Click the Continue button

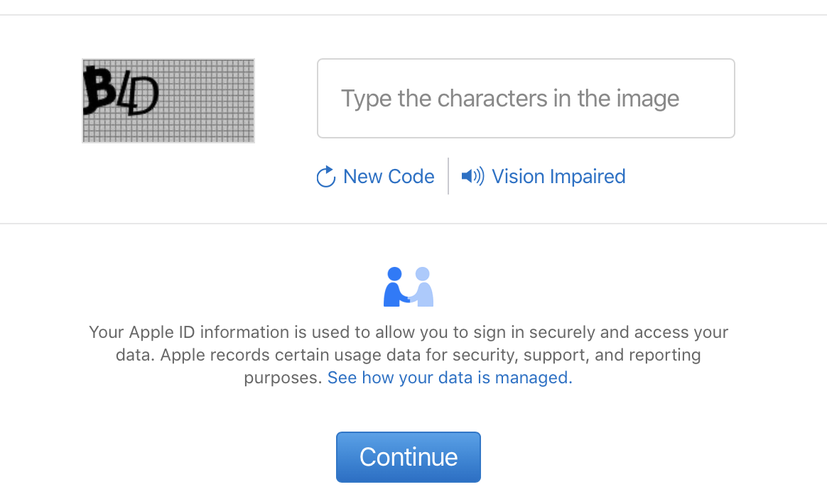409,457
